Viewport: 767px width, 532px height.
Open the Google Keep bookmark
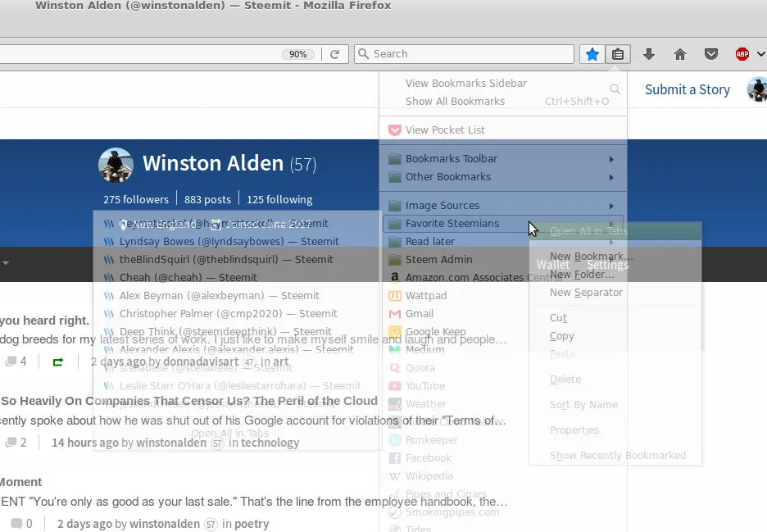tap(503, 332)
